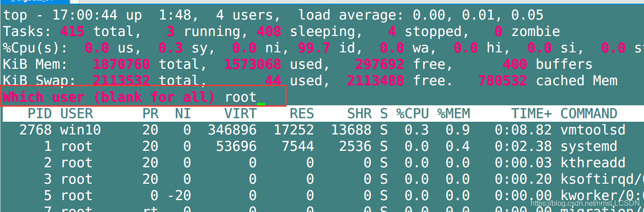Viewport: 644px width, 212px height.
Task: Click the 1870760 total memory value
Action: [x=122, y=64]
